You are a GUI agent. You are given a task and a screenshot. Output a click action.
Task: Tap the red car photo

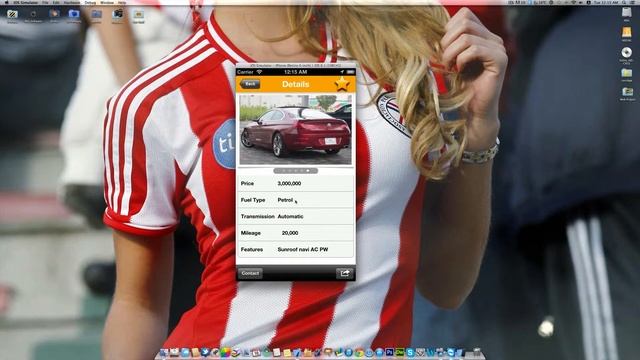click(295, 130)
